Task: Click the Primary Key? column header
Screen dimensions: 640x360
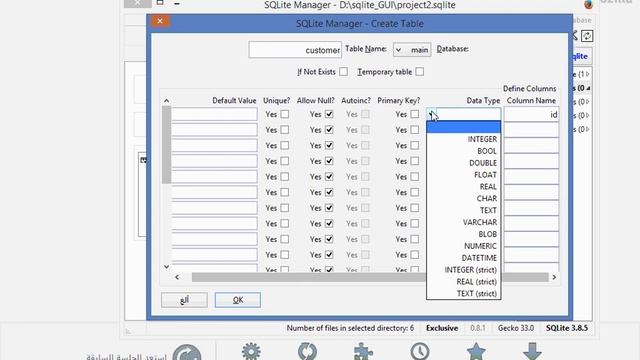Action: [398, 100]
